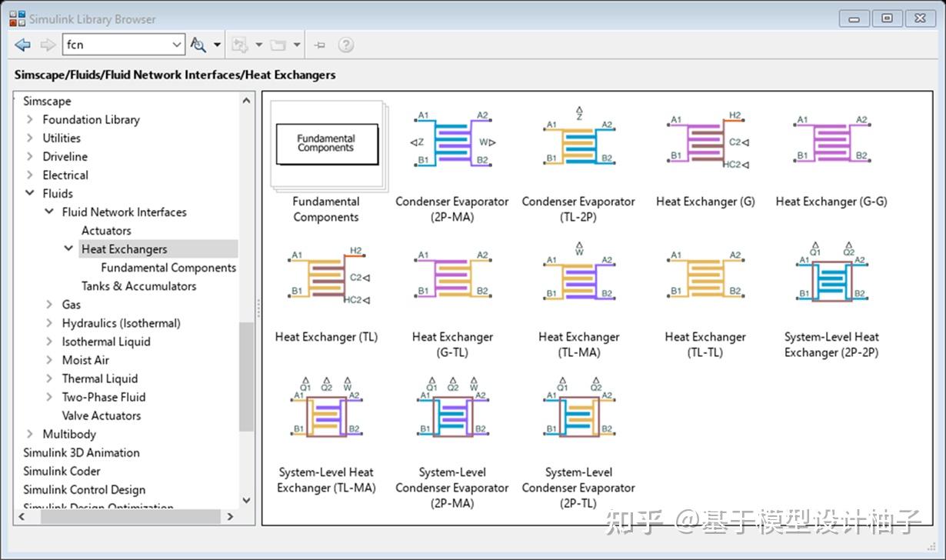Image resolution: width=946 pixels, height=560 pixels.
Task: Click the down arrow on the vertical scrollbar
Action: point(246,500)
